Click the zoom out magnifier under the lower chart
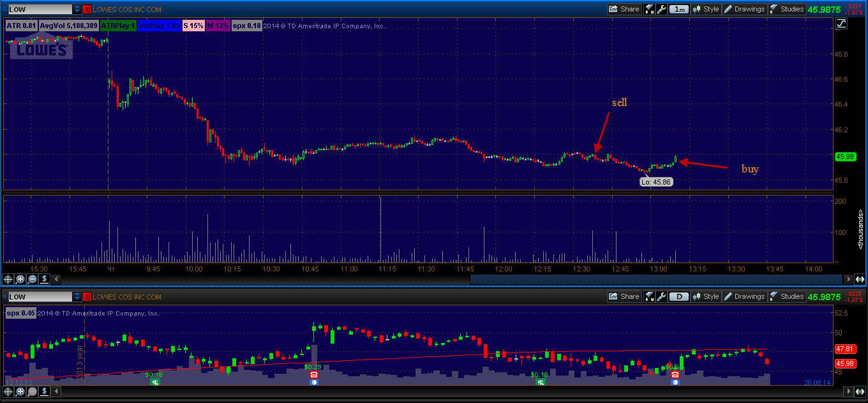868x403 pixels. (33, 392)
